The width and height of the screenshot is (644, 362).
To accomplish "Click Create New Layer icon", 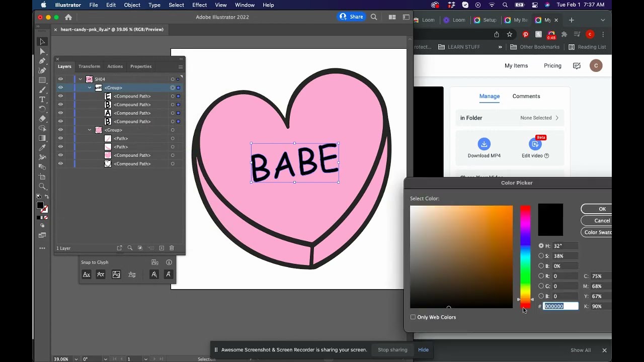I will pos(162,248).
